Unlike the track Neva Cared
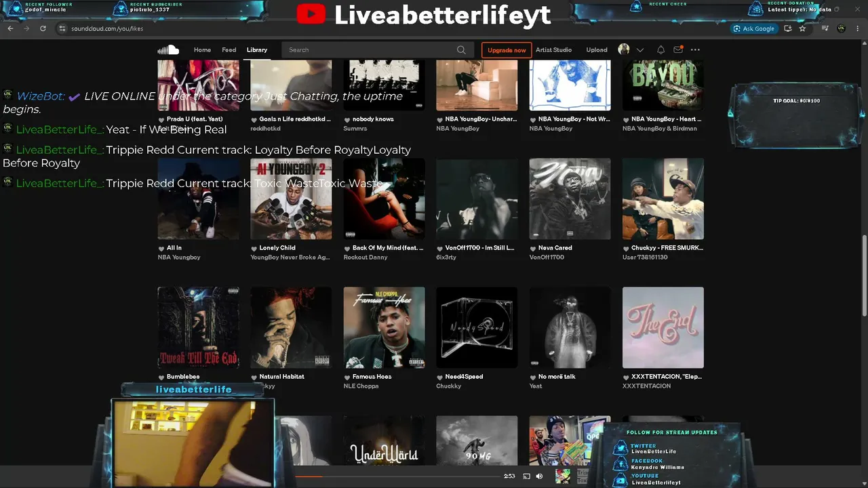 [x=533, y=248]
